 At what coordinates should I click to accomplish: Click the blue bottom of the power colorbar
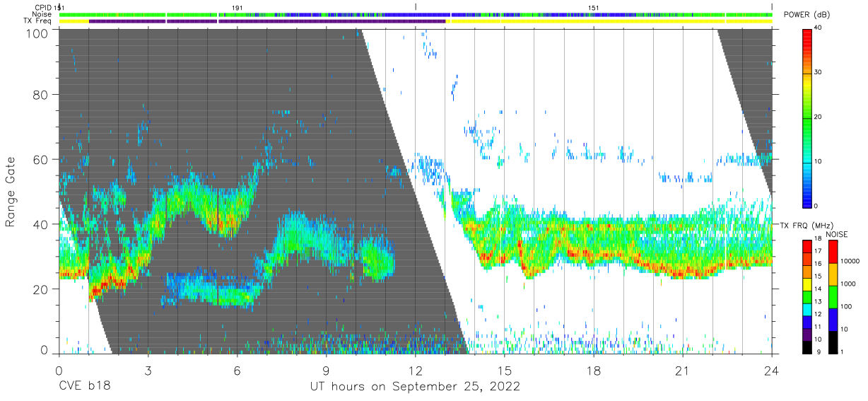tap(807, 200)
